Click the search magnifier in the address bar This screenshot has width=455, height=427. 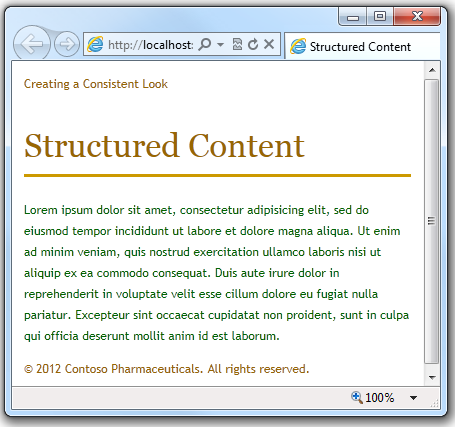(x=205, y=44)
